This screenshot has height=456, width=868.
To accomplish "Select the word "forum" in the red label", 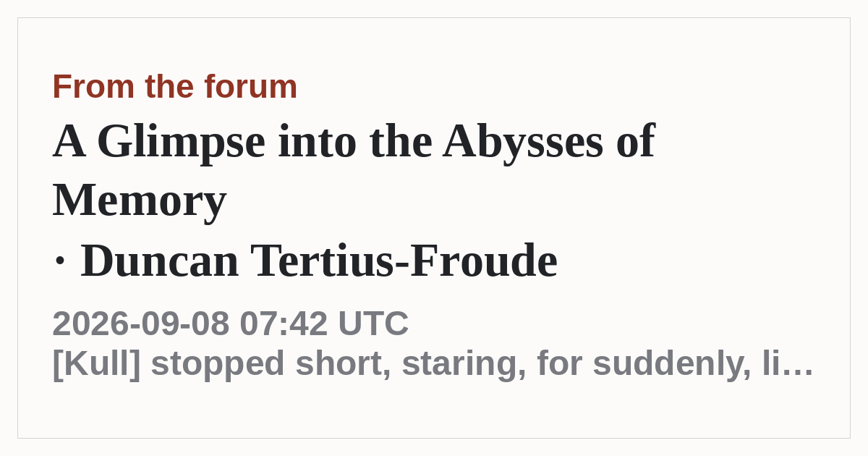I will [250, 87].
